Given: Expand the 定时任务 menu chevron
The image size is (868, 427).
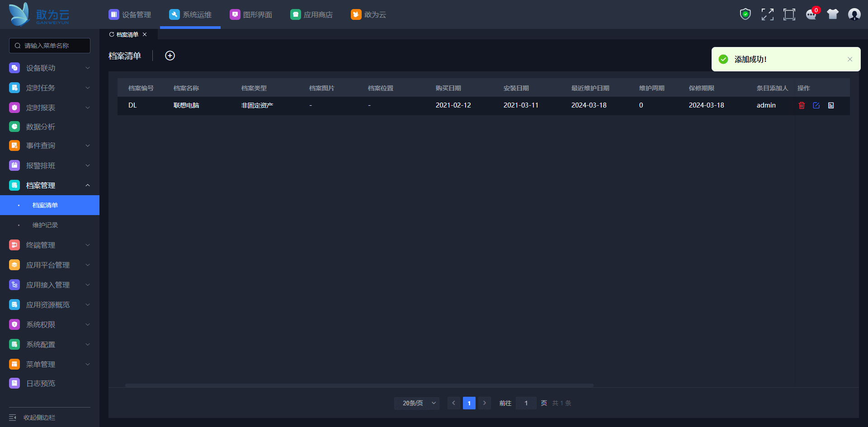Looking at the screenshot, I should tap(88, 88).
